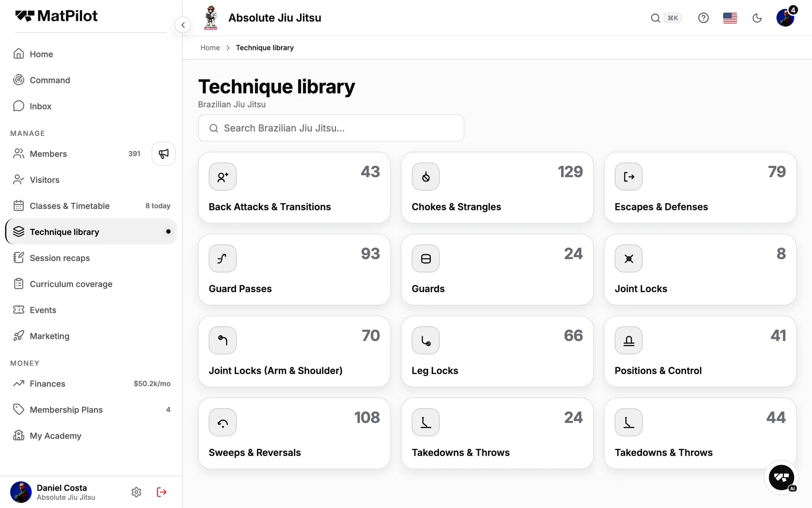Screen dimensions: 812x508
Task: Open Command in the sidebar
Action: (x=91, y=80)
